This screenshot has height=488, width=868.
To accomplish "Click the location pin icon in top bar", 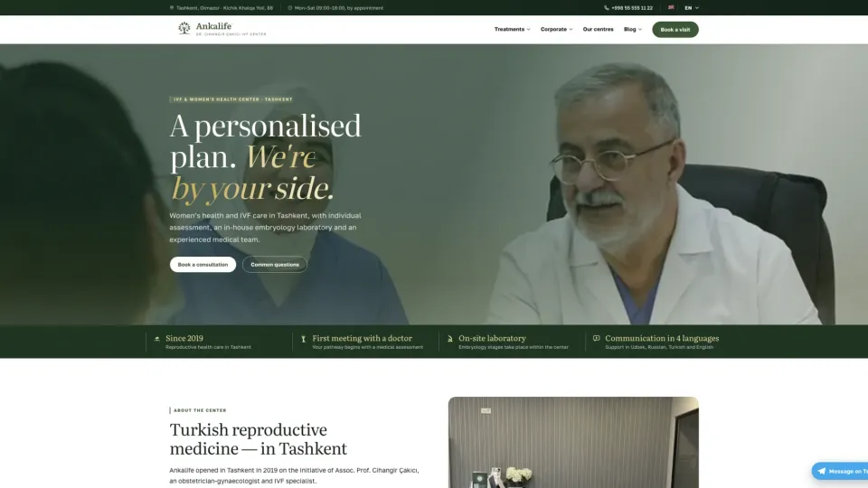I will click(172, 8).
